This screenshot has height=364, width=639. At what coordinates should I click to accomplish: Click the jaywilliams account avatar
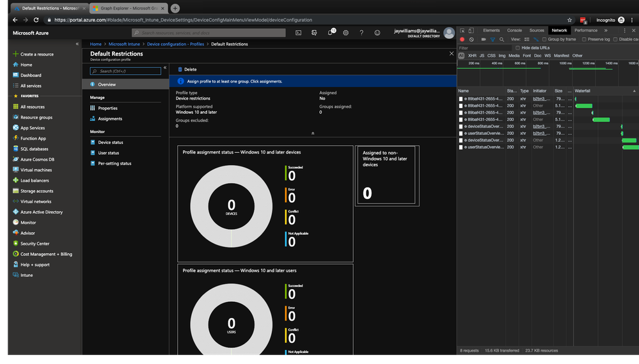[x=449, y=33]
